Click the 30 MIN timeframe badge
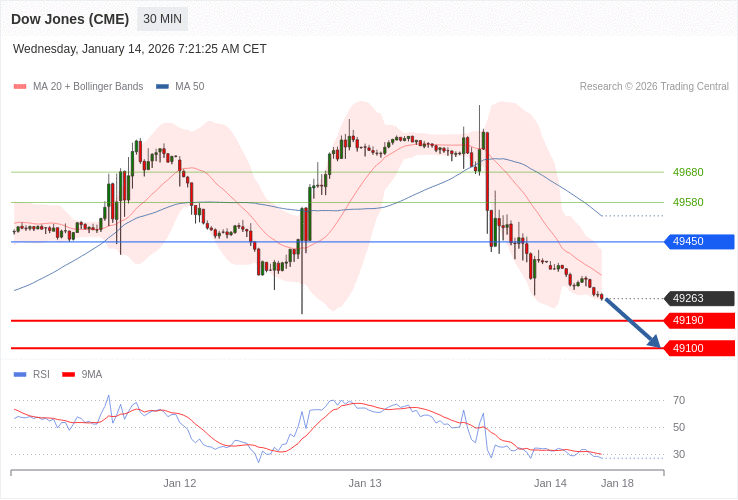 click(x=162, y=19)
